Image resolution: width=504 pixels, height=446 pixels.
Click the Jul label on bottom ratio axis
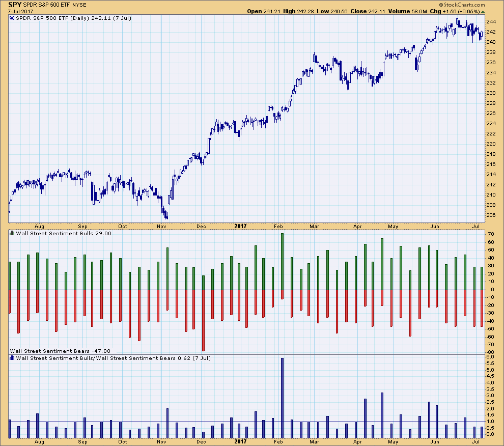[475, 442]
